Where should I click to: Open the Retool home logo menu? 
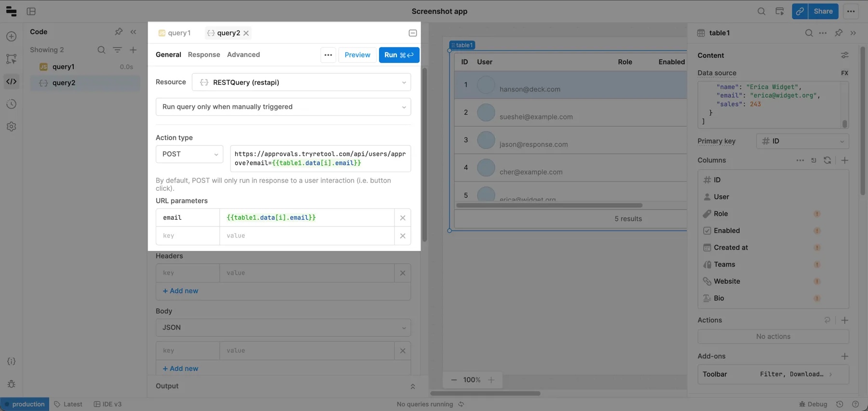pyautogui.click(x=11, y=11)
